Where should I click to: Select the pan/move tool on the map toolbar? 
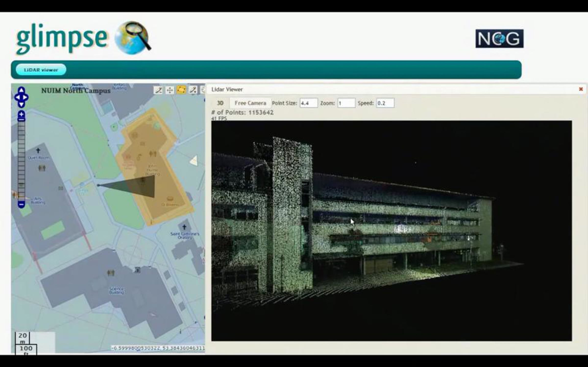170,90
